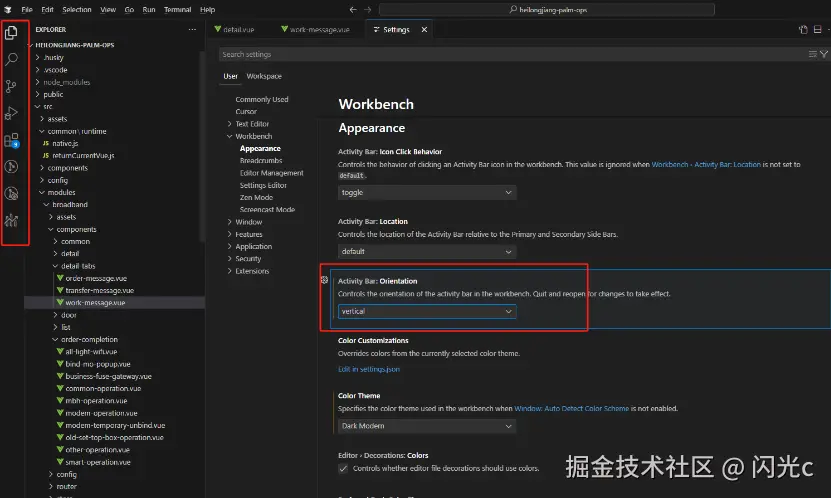Focus the Search settings field
This screenshot has width=831, height=498.
pos(511,54)
